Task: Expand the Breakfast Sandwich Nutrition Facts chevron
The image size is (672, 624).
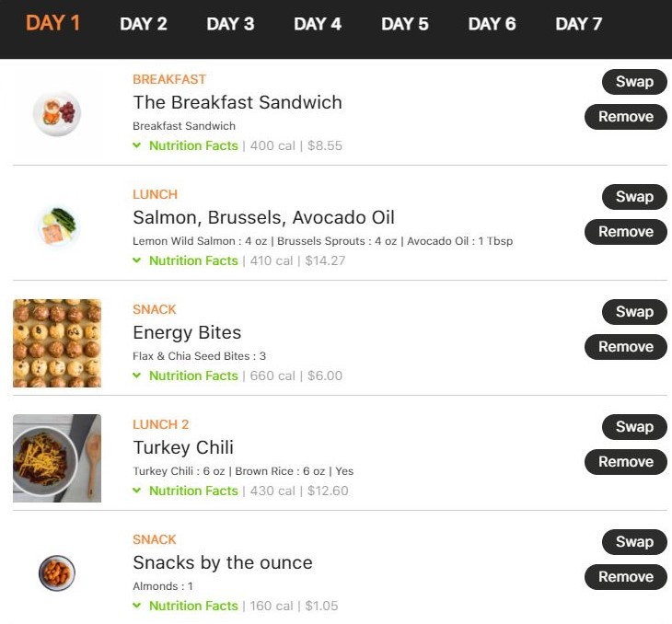Action: 137,145
